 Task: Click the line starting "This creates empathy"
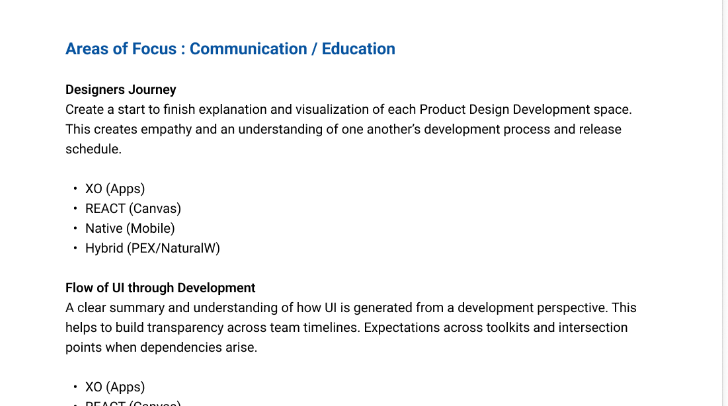pyautogui.click(x=342, y=129)
